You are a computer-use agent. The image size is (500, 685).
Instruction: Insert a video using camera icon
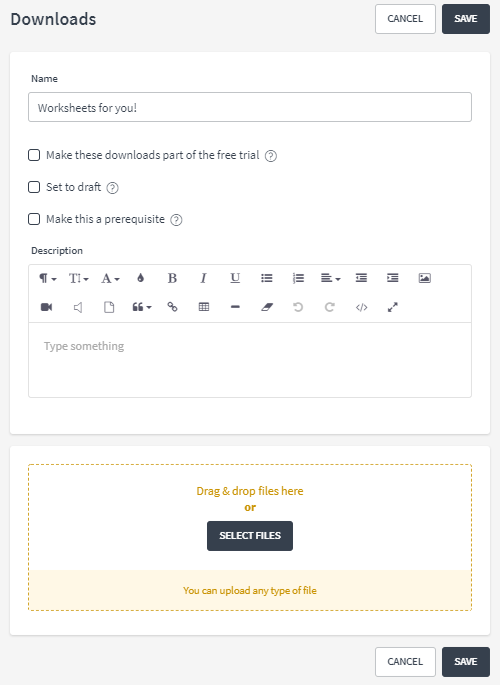point(47,308)
